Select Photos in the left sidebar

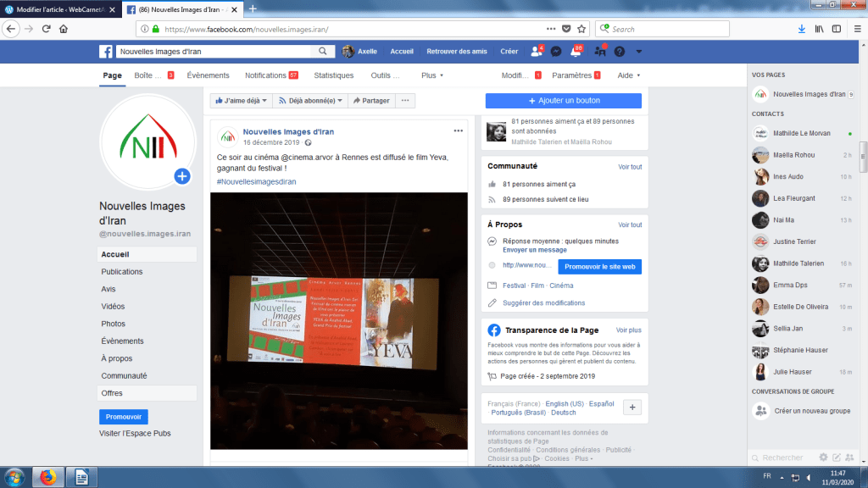[x=113, y=324]
